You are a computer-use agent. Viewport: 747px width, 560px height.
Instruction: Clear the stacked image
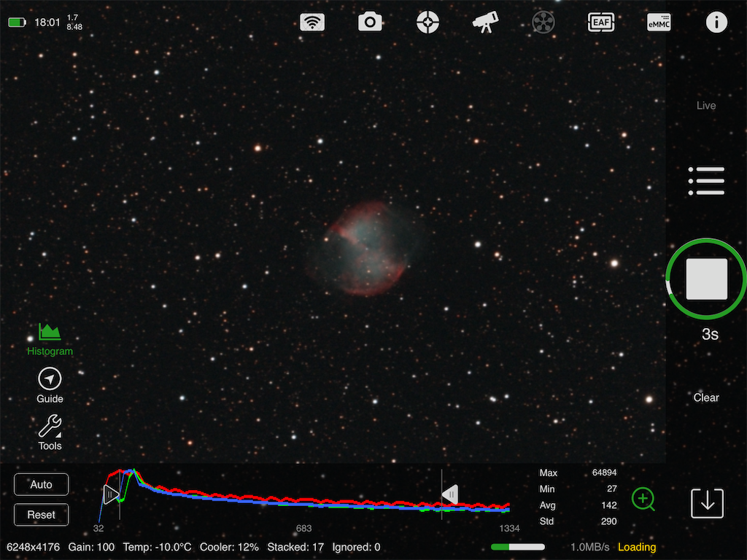point(706,397)
